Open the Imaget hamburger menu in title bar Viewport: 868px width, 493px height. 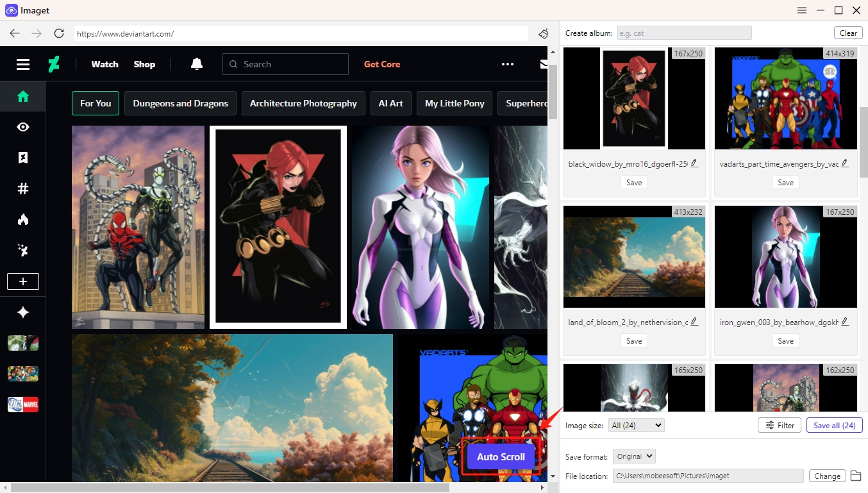point(802,10)
